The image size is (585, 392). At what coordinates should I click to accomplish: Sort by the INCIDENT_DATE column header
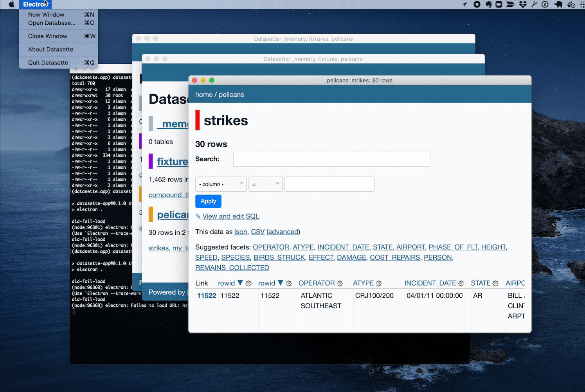click(x=430, y=283)
